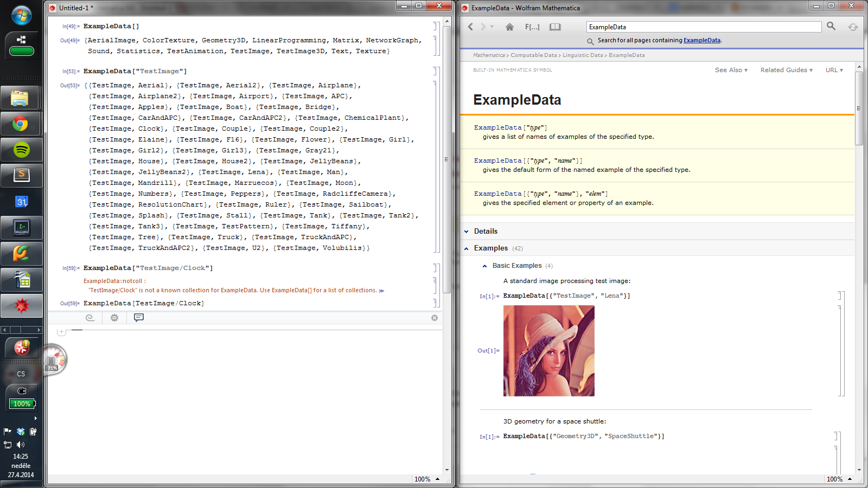
Task: Click the Lena example input line
Action: coord(567,296)
